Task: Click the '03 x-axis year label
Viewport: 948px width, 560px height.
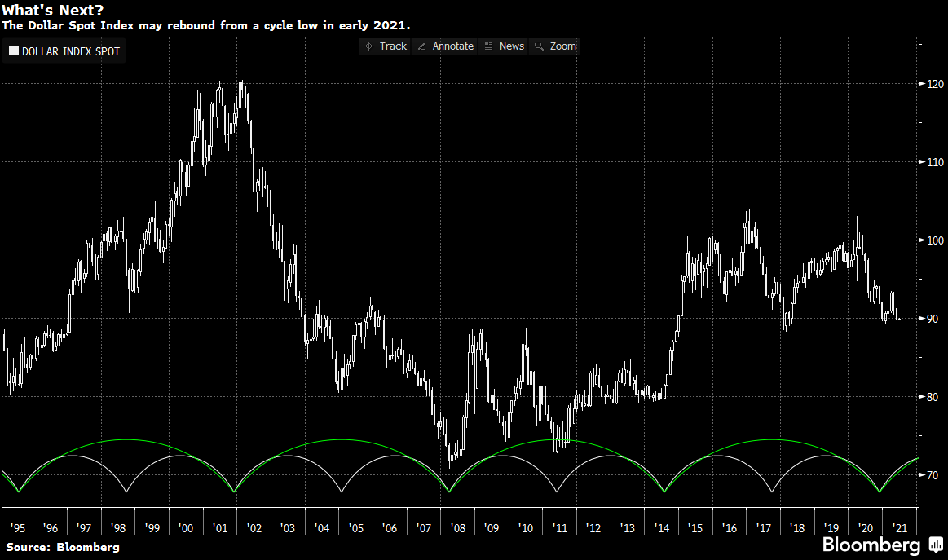Action: click(287, 528)
